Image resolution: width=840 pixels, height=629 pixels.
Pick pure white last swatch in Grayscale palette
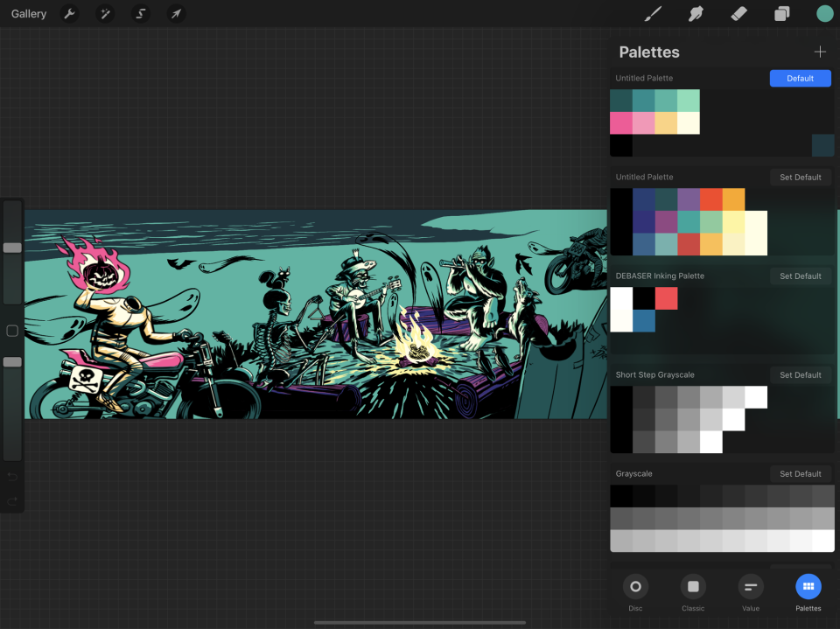pos(822,541)
